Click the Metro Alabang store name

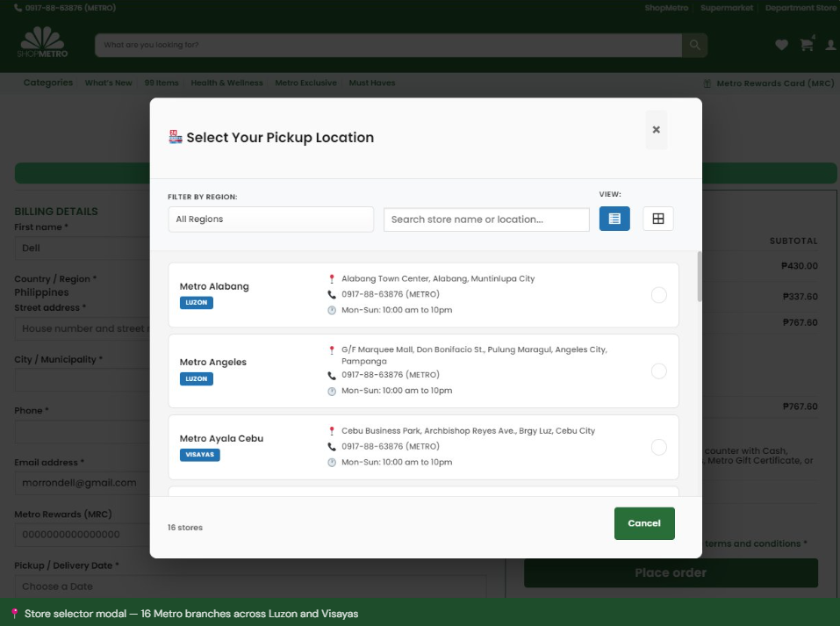point(214,286)
